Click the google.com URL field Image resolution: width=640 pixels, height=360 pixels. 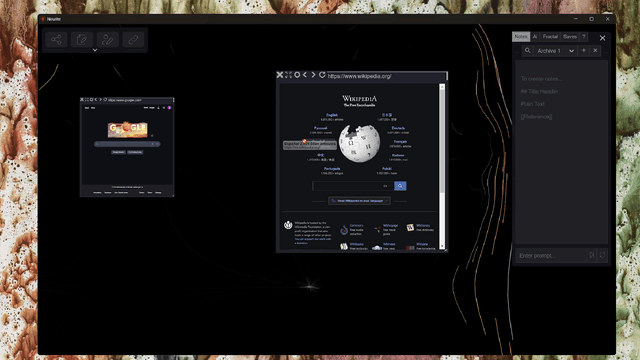click(140, 100)
